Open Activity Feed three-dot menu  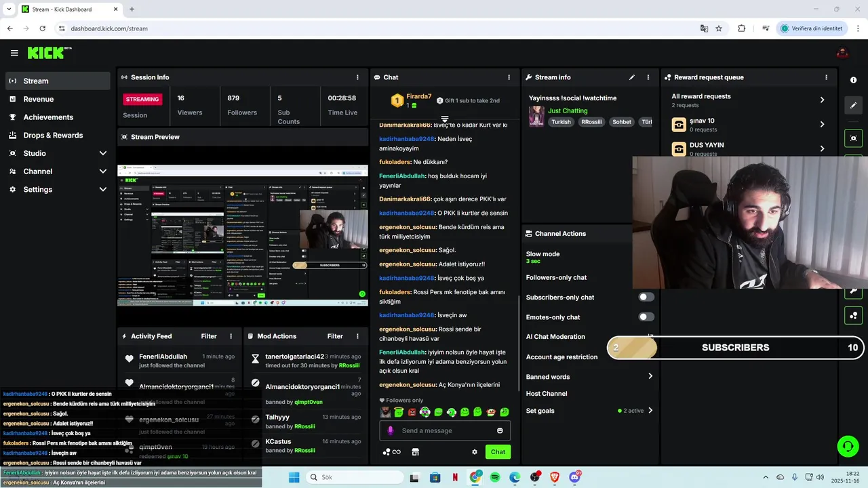(x=231, y=336)
